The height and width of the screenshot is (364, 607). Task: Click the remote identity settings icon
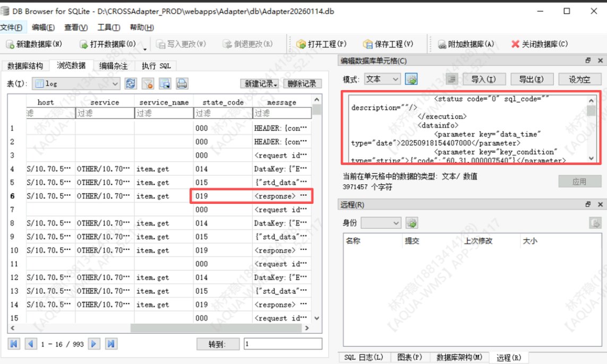411,223
